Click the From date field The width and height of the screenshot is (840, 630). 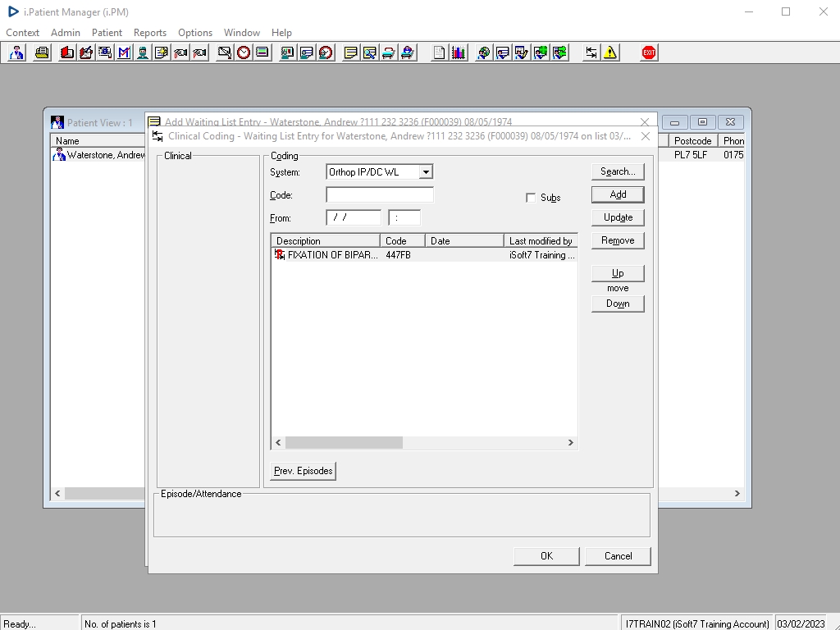354,217
